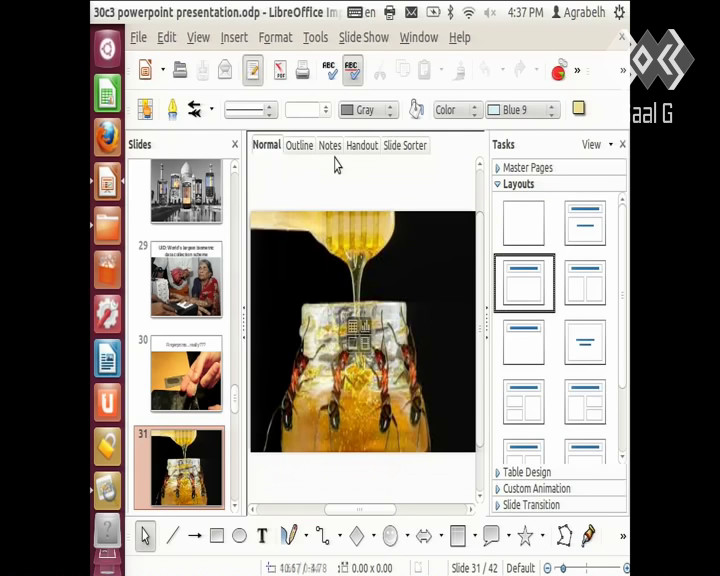Viewport: 720px width, 576px height.
Task: Choose the Line Ends with Arrow tool
Action: (x=195, y=536)
